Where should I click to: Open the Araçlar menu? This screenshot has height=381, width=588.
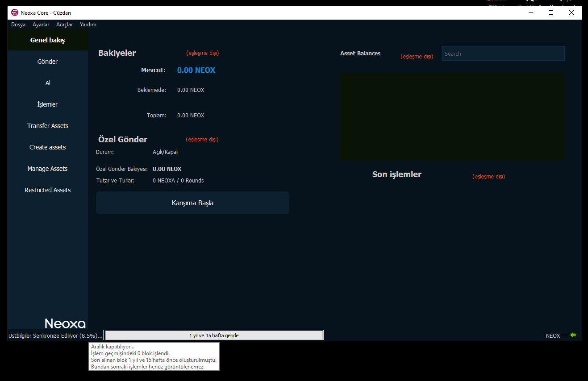pyautogui.click(x=65, y=25)
